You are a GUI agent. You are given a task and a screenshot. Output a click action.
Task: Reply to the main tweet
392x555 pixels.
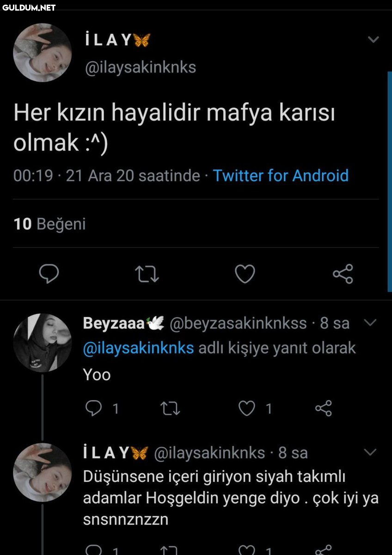[49, 274]
